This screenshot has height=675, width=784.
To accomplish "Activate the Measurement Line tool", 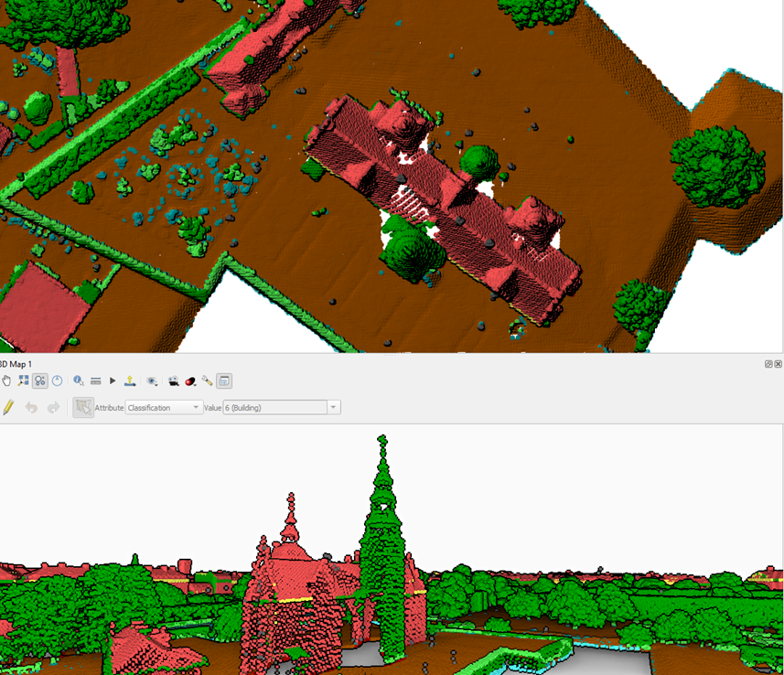I will [x=96, y=381].
